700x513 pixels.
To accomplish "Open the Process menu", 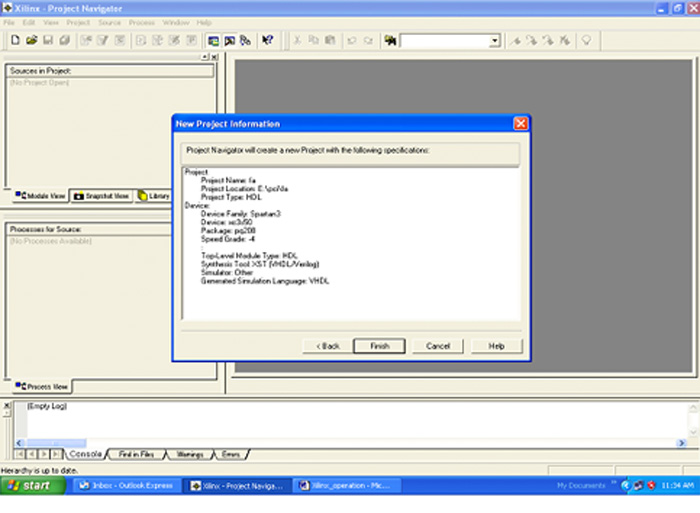I will coord(142,22).
